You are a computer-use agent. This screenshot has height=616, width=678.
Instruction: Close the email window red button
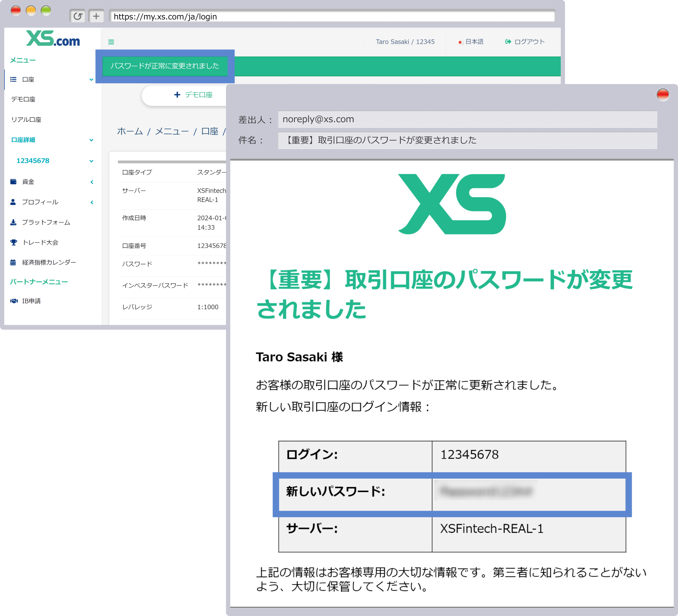point(663,95)
